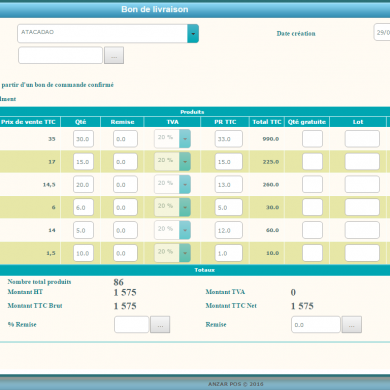Screen dimensions: 390x390
Task: Edit the Qté field showing 10.0
Action: [x=83, y=253]
